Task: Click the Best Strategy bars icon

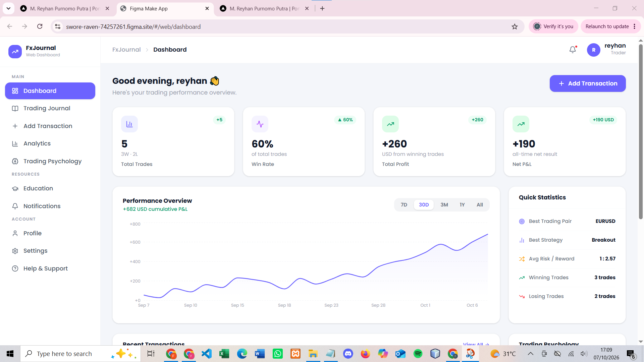Action: click(x=522, y=240)
